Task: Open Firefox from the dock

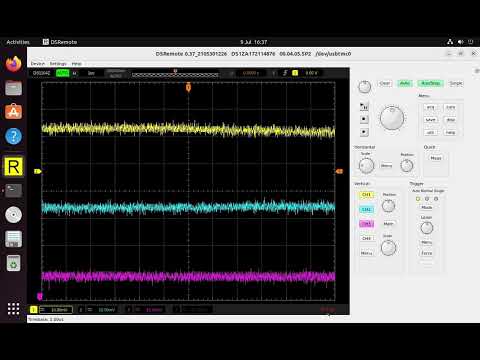Action: [13, 64]
